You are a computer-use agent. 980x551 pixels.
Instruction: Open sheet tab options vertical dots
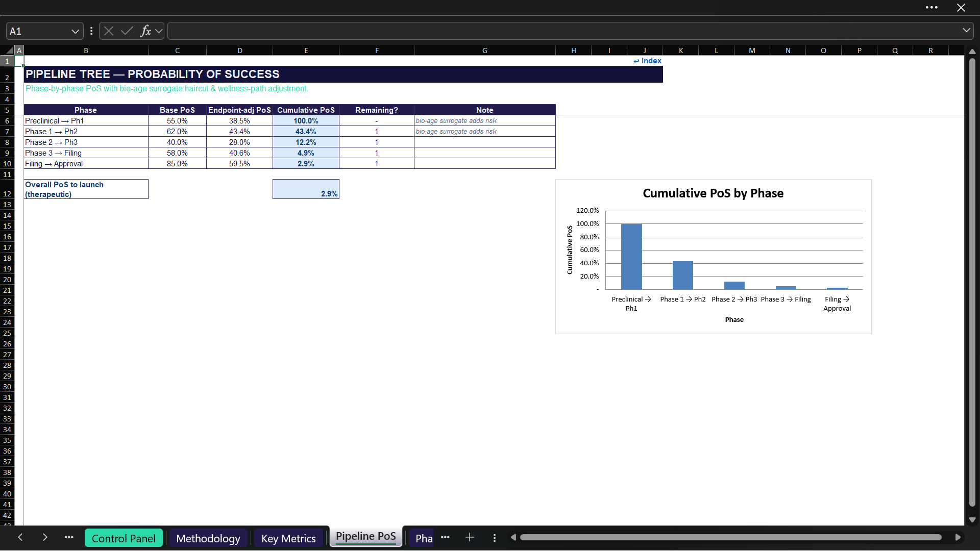pyautogui.click(x=495, y=538)
